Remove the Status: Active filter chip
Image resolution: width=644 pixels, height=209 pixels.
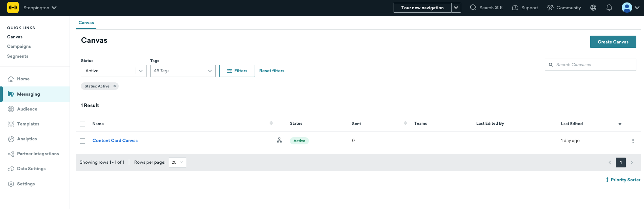(x=115, y=86)
